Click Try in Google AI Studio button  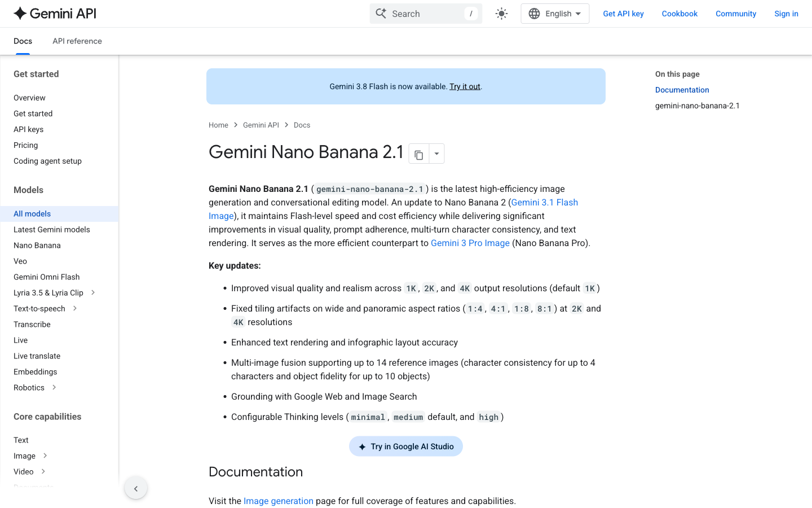(x=406, y=446)
